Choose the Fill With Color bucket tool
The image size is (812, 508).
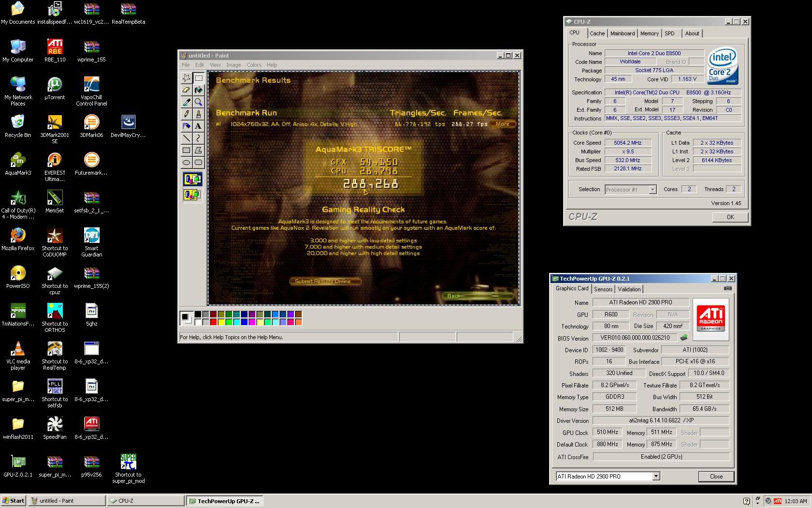(x=198, y=90)
